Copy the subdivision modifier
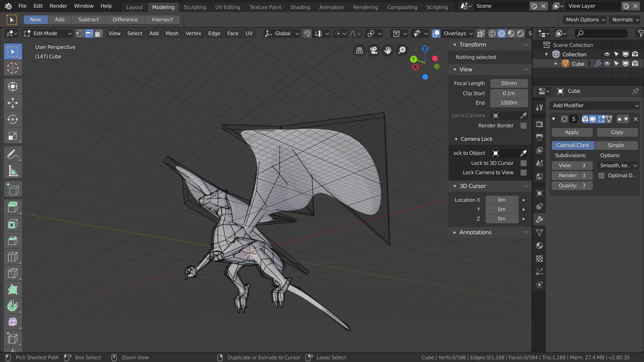This screenshot has width=644, height=362. [x=617, y=132]
